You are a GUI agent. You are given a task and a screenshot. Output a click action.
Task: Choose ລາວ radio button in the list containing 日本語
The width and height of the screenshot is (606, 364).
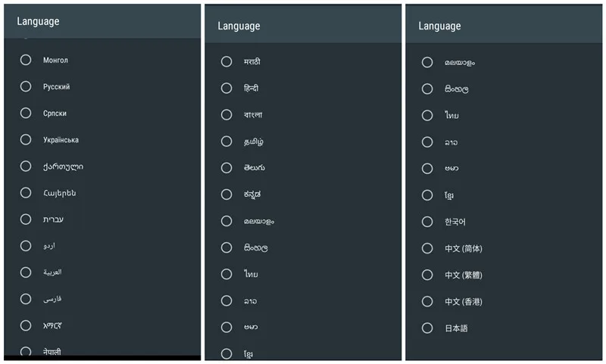(427, 142)
